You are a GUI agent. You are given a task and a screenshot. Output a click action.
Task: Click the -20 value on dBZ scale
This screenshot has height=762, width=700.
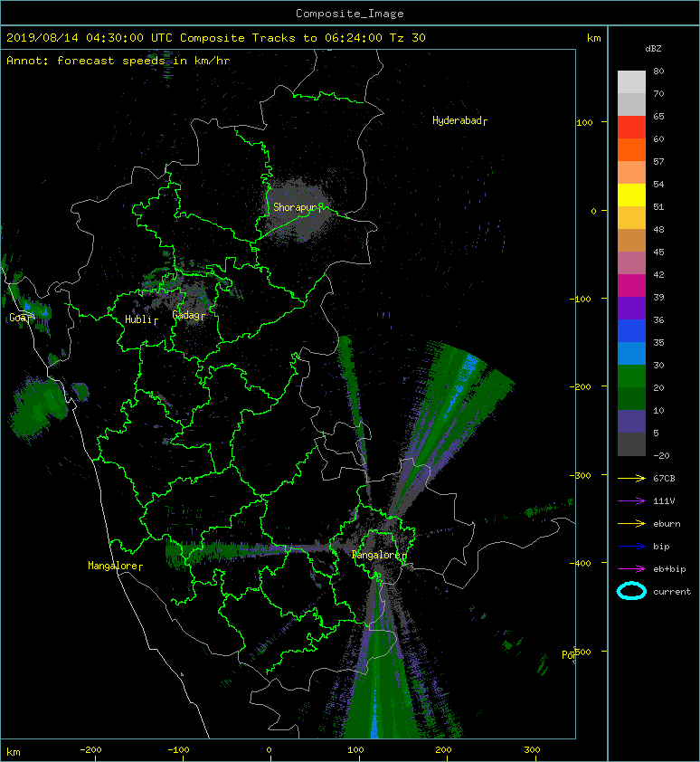(x=661, y=456)
